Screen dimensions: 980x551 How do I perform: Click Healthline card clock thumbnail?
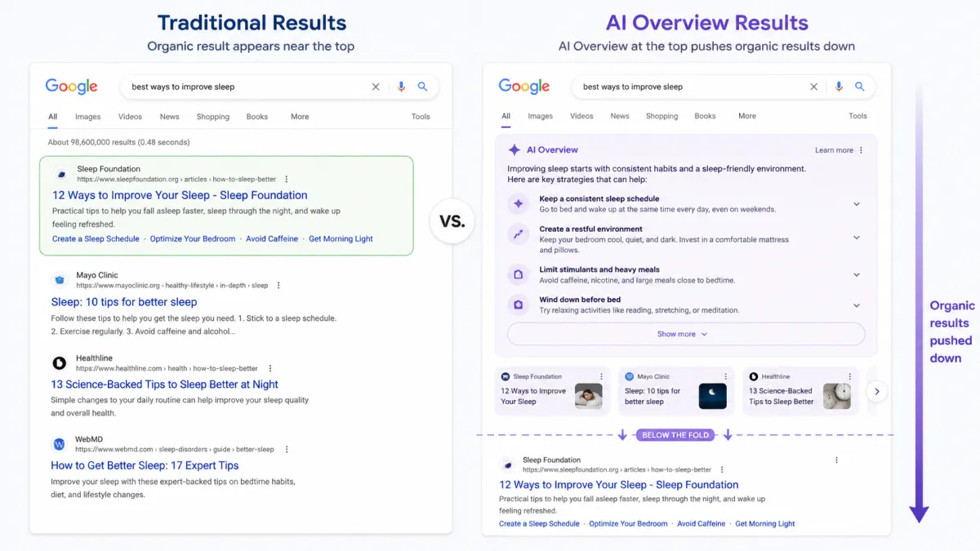(x=837, y=396)
